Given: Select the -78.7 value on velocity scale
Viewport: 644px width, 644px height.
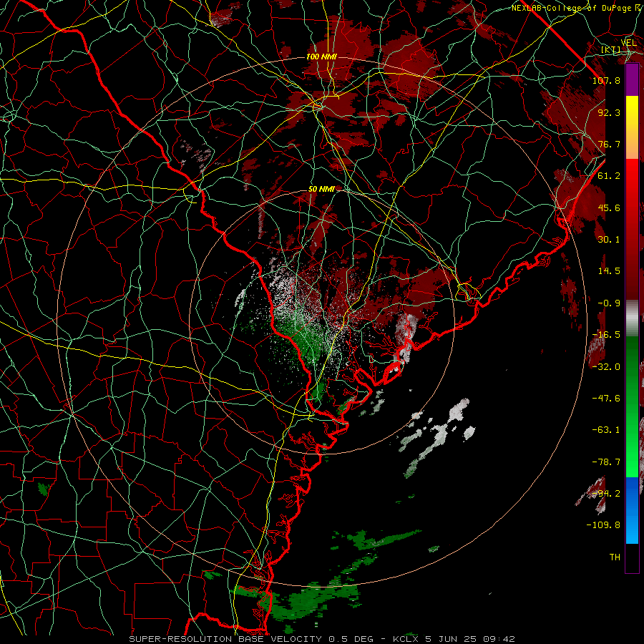Looking at the screenshot, I should point(606,462).
